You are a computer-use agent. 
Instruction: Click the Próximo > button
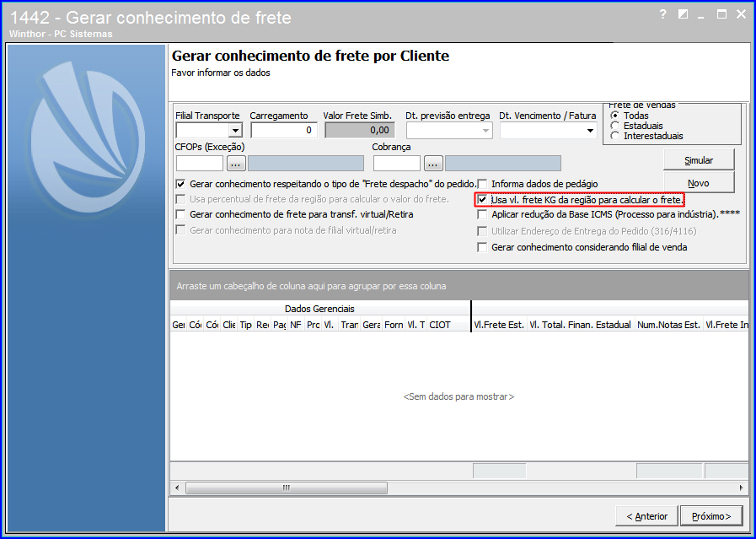[x=711, y=516]
